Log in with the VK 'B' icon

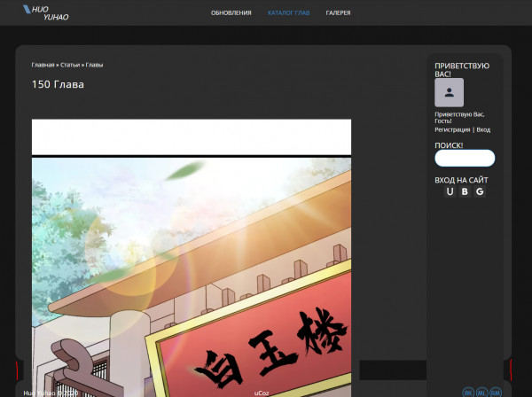click(x=465, y=191)
